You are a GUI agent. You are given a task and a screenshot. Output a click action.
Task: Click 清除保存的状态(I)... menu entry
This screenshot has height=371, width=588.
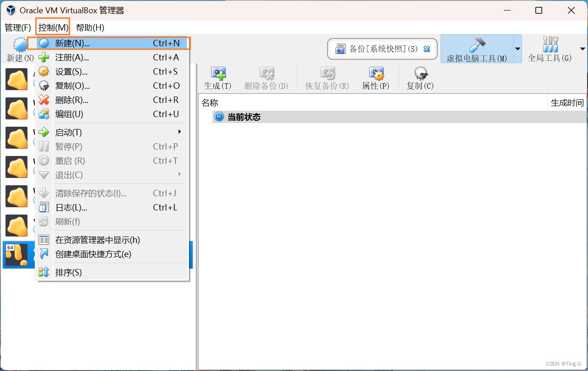(x=112, y=193)
